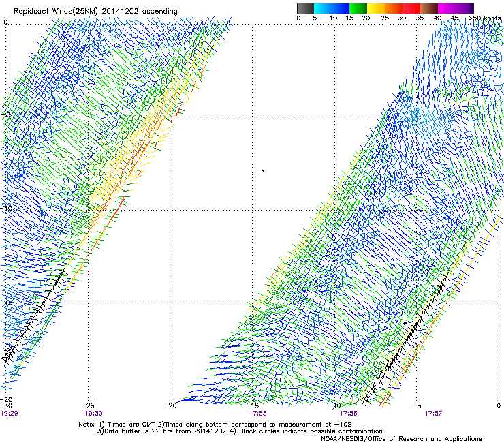Click the "-10" longitude label on bottom axis
Viewport: 504px width, 443px height.
(334, 406)
